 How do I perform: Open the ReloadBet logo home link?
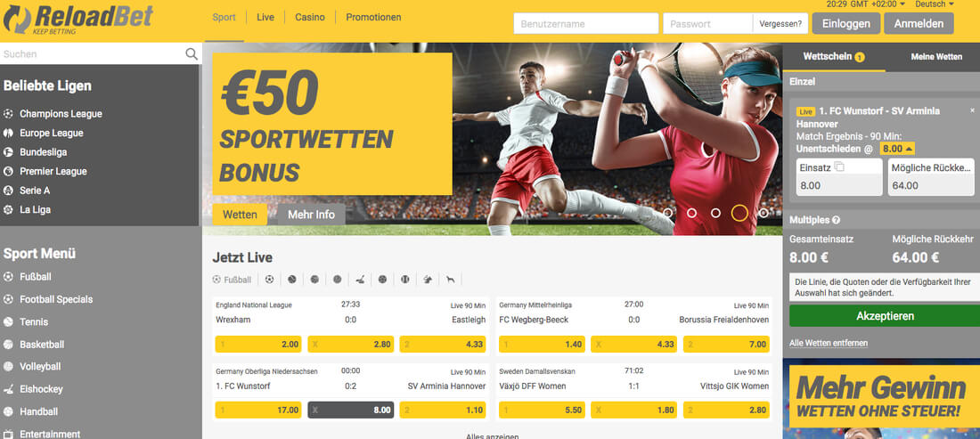click(x=78, y=20)
